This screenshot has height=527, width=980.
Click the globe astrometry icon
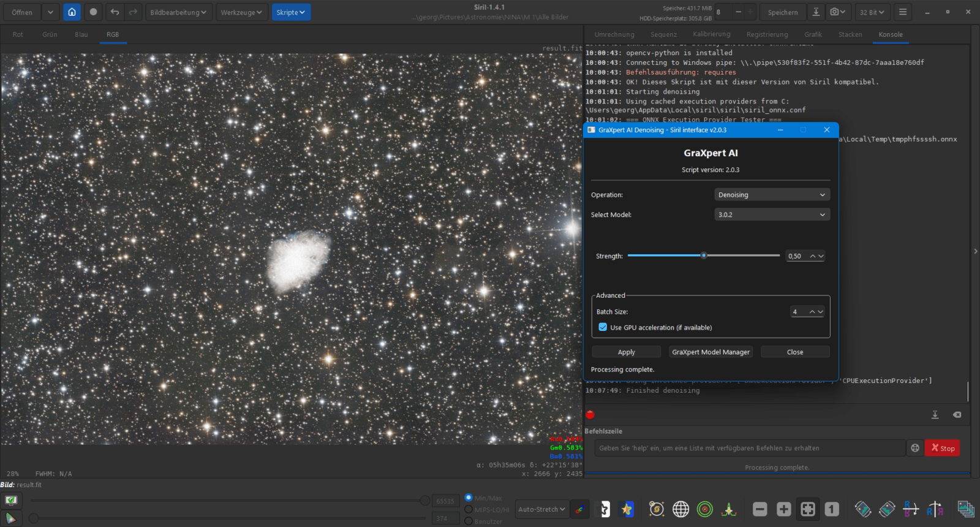pyautogui.click(x=680, y=509)
